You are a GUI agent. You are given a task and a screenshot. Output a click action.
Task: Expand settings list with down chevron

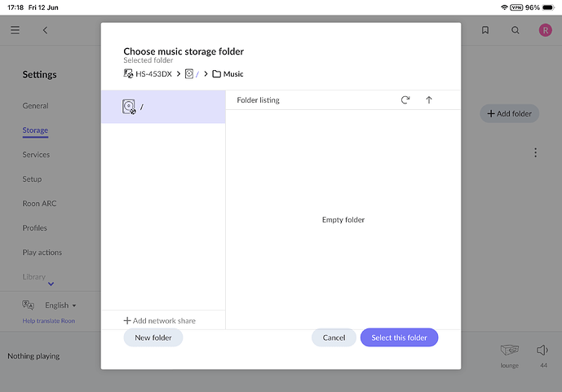pyautogui.click(x=51, y=284)
